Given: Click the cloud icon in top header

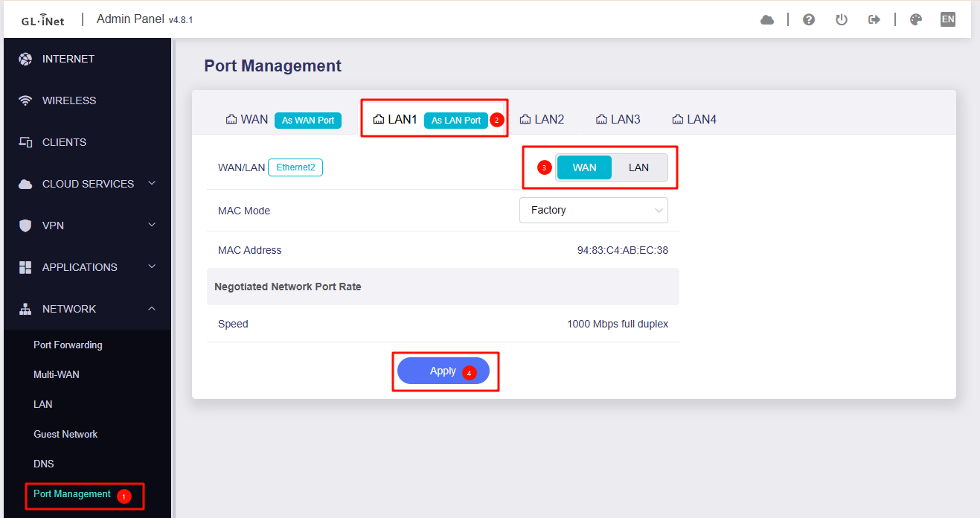Looking at the screenshot, I should click(x=767, y=20).
